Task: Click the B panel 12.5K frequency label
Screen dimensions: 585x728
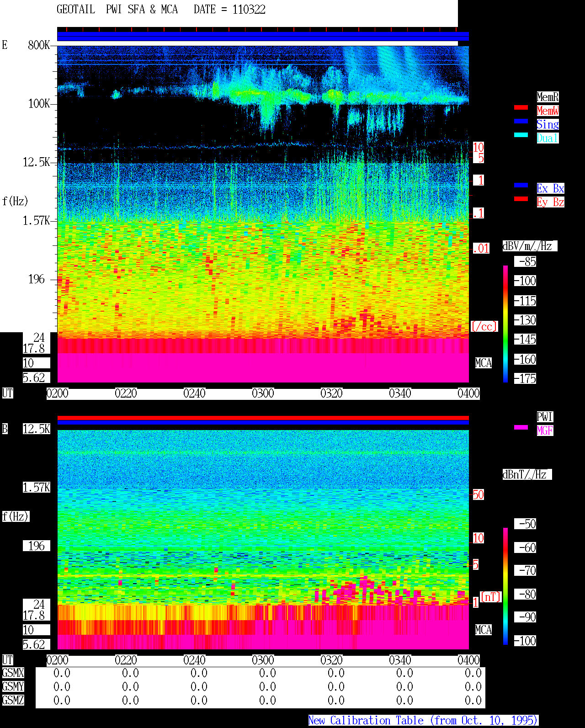Action: [x=37, y=429]
